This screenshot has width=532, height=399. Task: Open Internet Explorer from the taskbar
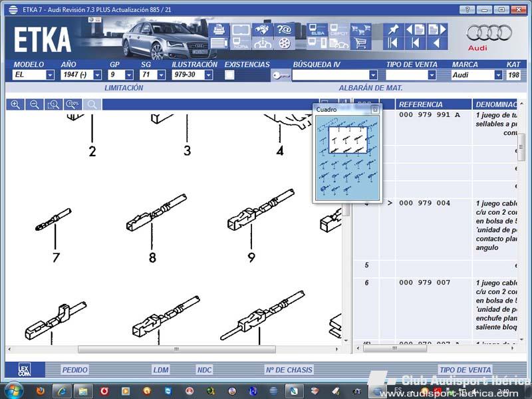pos(61,391)
